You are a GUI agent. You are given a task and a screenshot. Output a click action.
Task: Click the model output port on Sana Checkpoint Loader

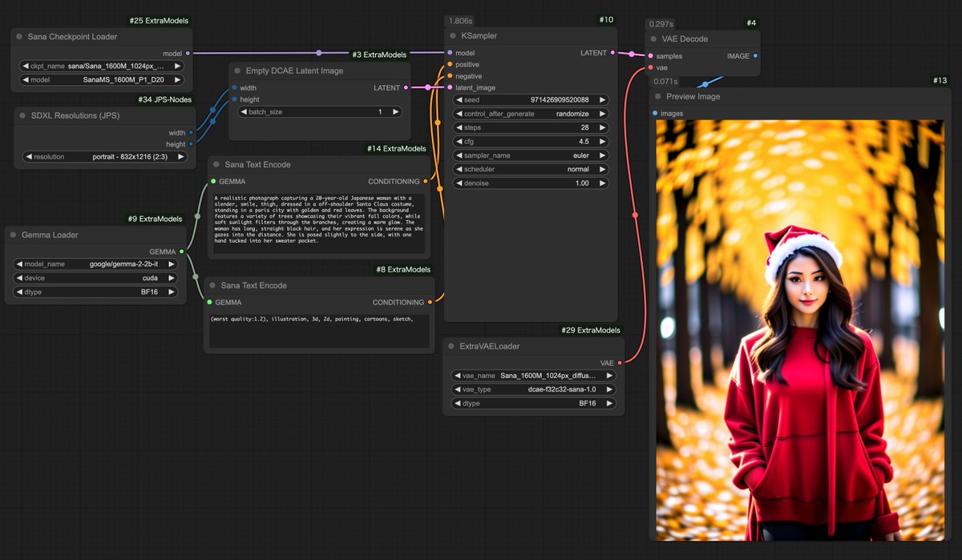pyautogui.click(x=188, y=54)
